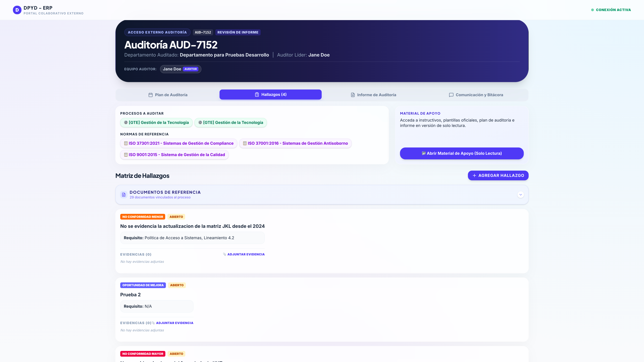Click the second GTE Gestión de la Tecnología chip
Viewport: 644px width, 362px height.
(x=231, y=122)
